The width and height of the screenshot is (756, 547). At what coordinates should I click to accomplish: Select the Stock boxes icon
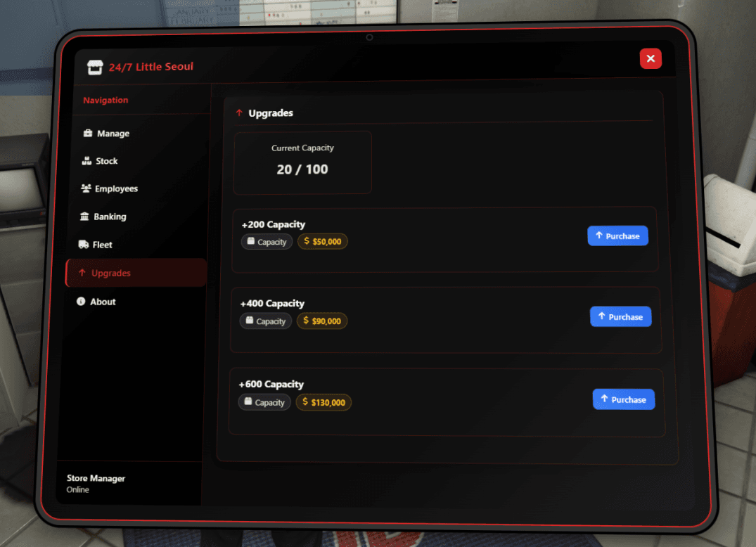tap(86, 160)
